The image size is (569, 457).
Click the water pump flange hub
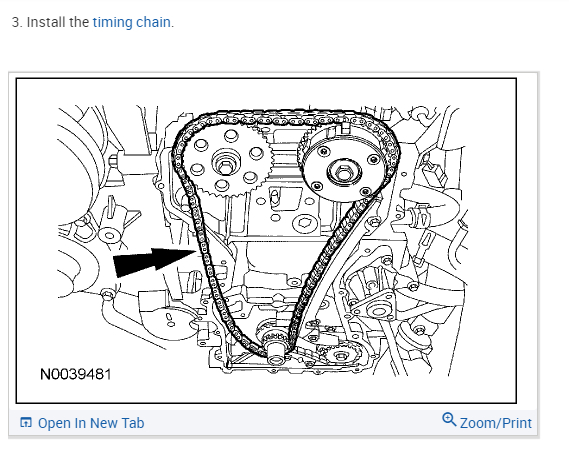click(377, 310)
